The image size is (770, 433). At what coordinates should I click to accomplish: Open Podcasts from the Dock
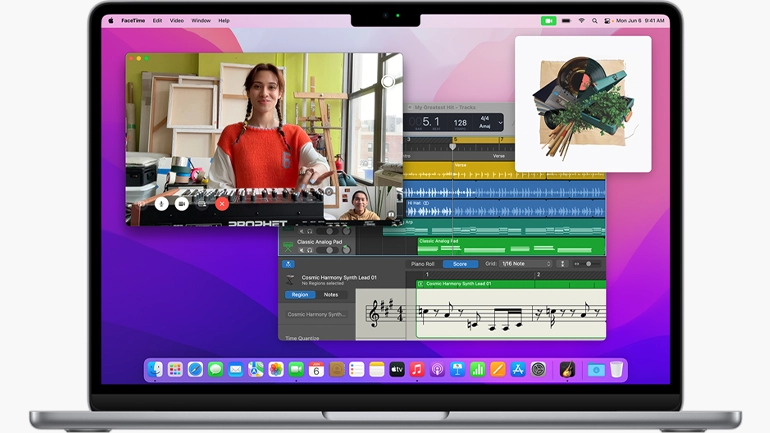click(x=437, y=369)
